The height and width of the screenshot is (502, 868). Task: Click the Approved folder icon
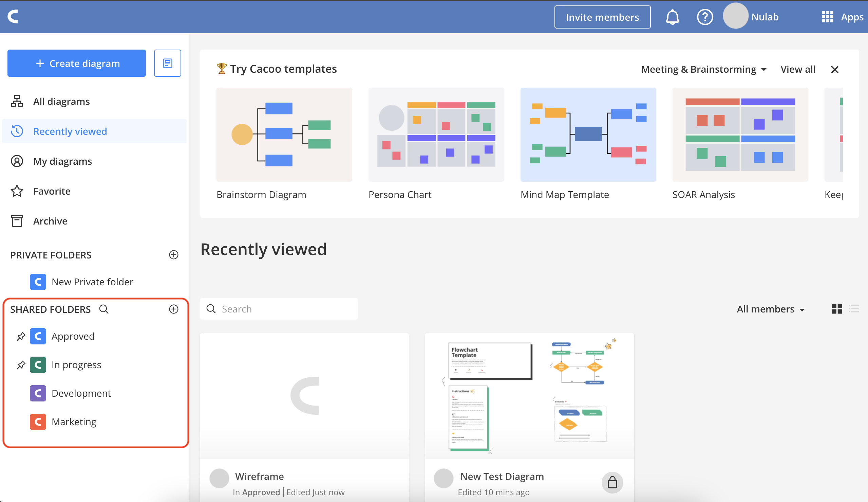click(38, 336)
